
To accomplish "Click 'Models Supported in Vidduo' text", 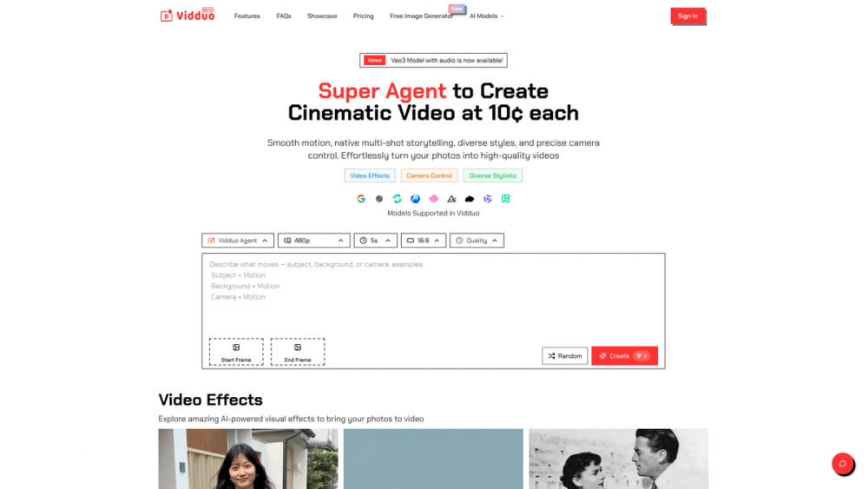I will (433, 213).
